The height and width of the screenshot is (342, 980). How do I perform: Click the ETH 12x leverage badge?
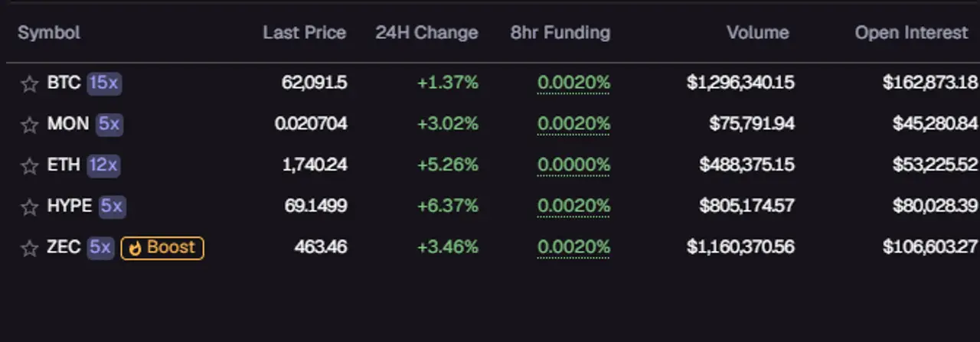tap(103, 165)
